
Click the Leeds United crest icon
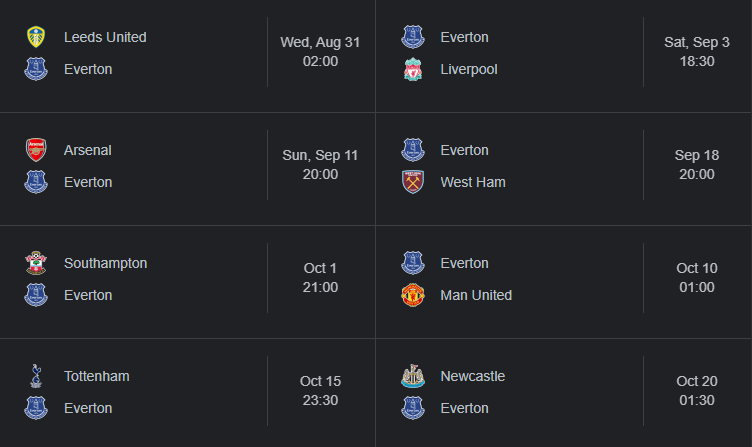point(36,37)
